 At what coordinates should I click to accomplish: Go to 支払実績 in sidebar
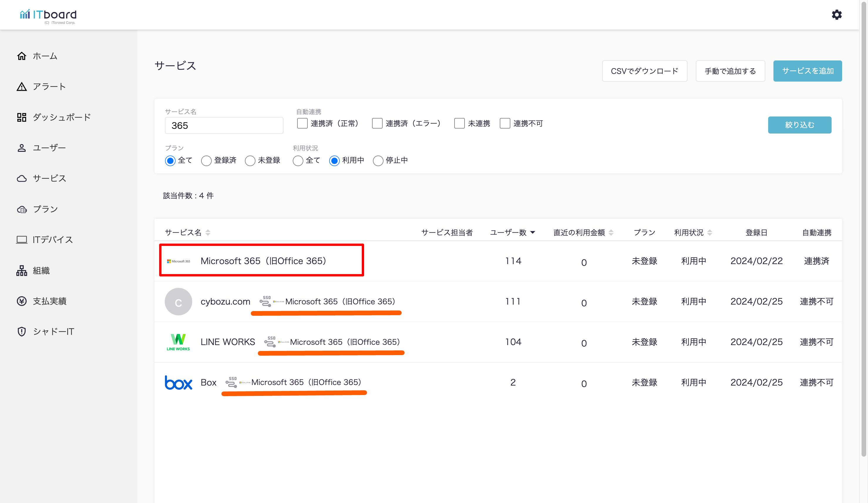click(49, 301)
